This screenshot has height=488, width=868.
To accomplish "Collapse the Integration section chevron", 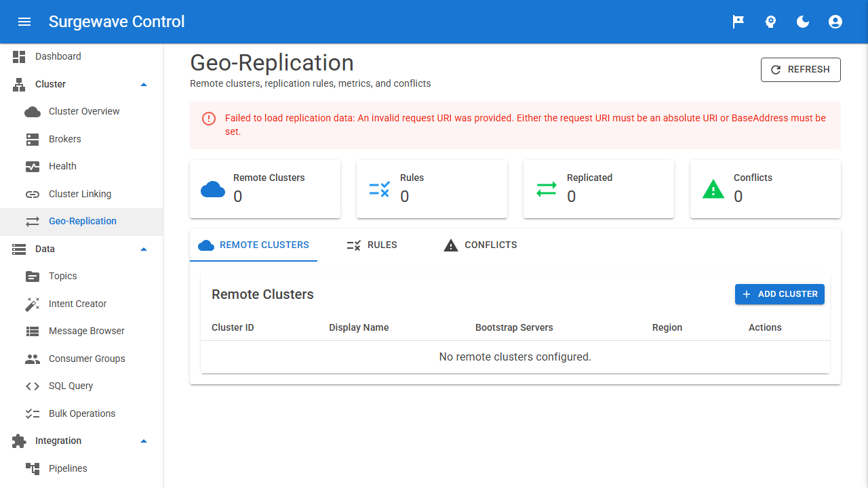I will [x=143, y=441].
